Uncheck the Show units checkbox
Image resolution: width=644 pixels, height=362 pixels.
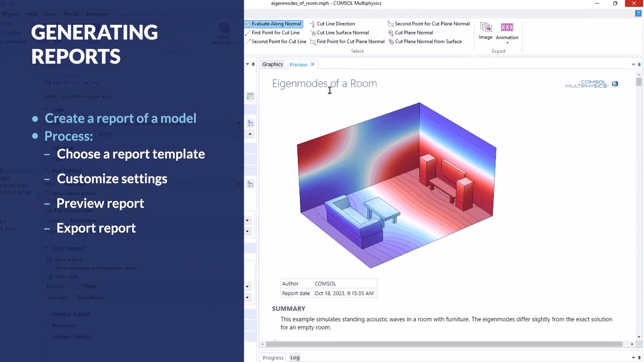coord(50,277)
